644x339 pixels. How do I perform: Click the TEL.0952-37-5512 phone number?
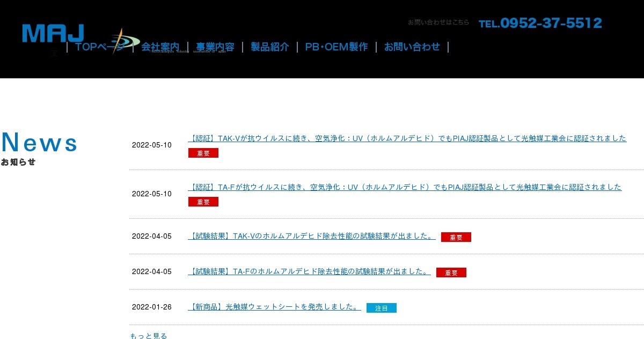540,23
